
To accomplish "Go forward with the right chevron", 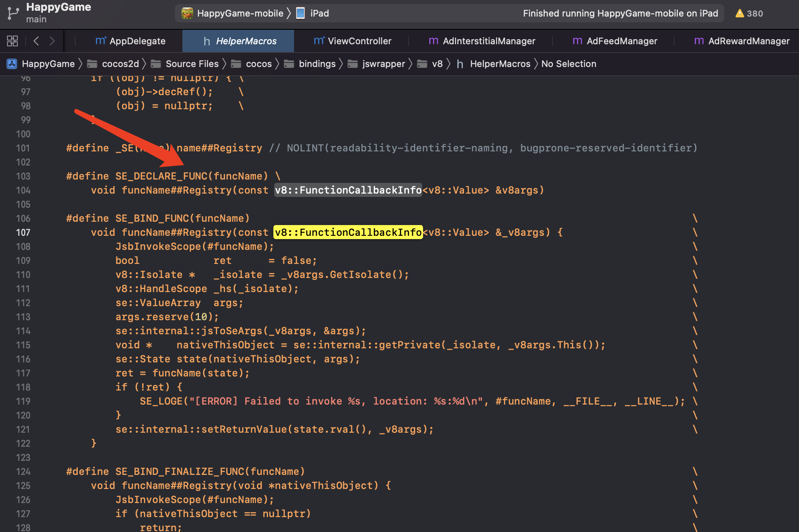I will click(52, 41).
